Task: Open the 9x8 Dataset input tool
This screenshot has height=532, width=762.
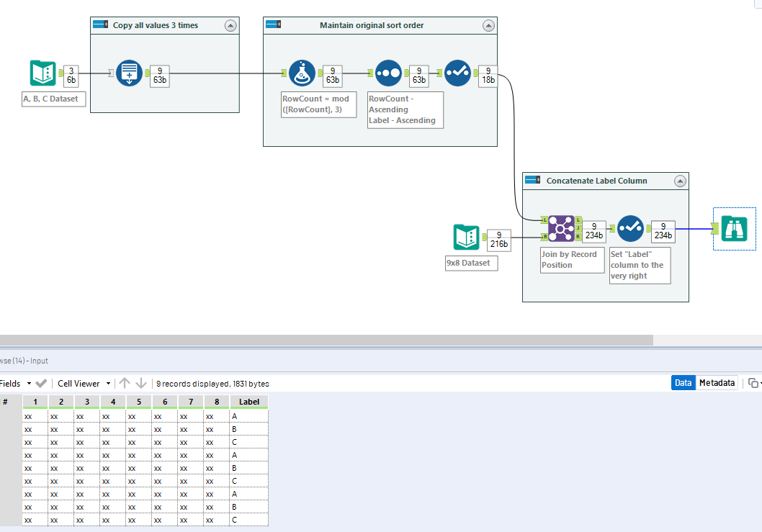Action: 465,236
